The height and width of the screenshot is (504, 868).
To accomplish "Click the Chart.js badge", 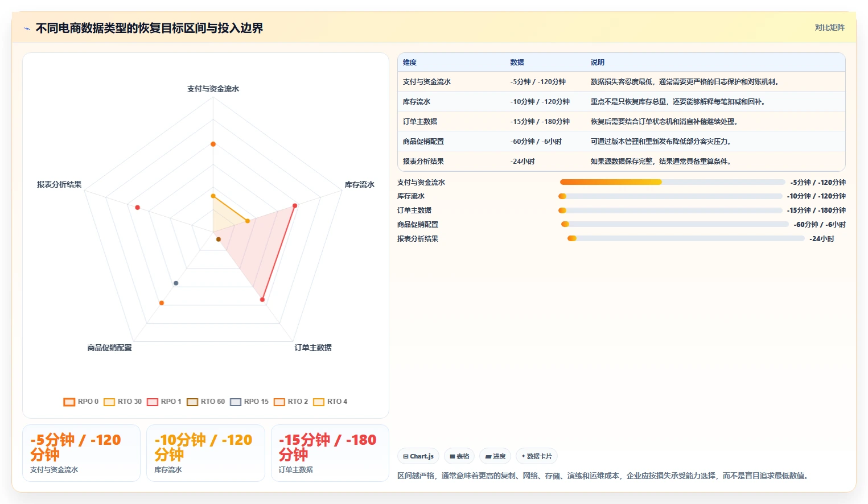I will [418, 456].
